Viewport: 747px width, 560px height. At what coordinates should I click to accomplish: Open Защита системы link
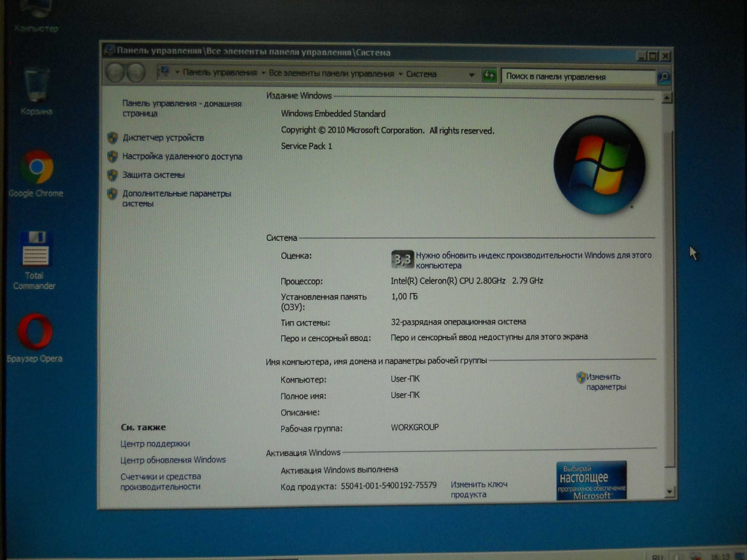point(153,175)
